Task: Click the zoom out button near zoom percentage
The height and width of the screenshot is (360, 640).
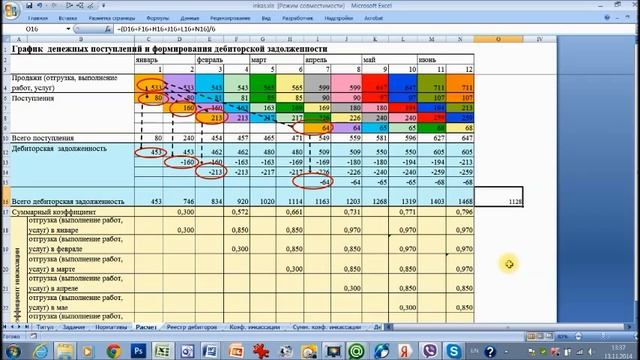Action: 579,336
